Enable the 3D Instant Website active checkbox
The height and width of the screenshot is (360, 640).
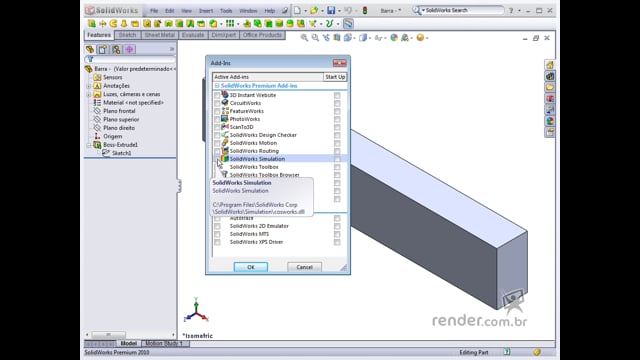[217, 96]
